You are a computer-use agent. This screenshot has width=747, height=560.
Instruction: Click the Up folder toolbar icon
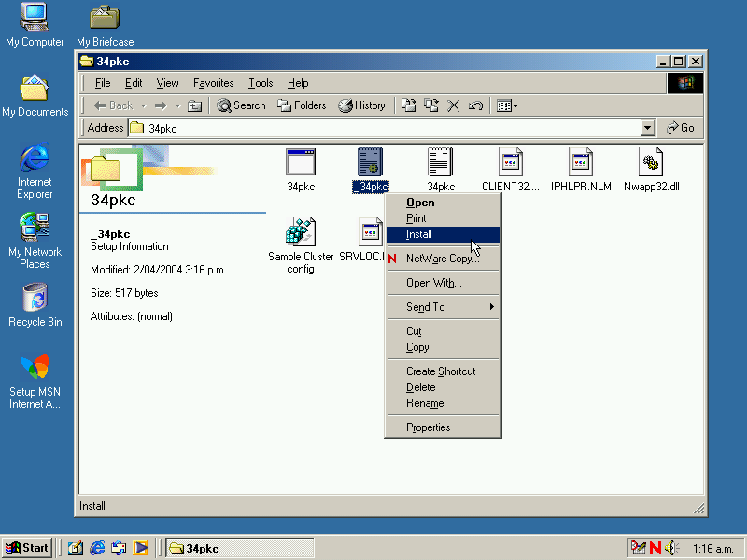tap(195, 105)
